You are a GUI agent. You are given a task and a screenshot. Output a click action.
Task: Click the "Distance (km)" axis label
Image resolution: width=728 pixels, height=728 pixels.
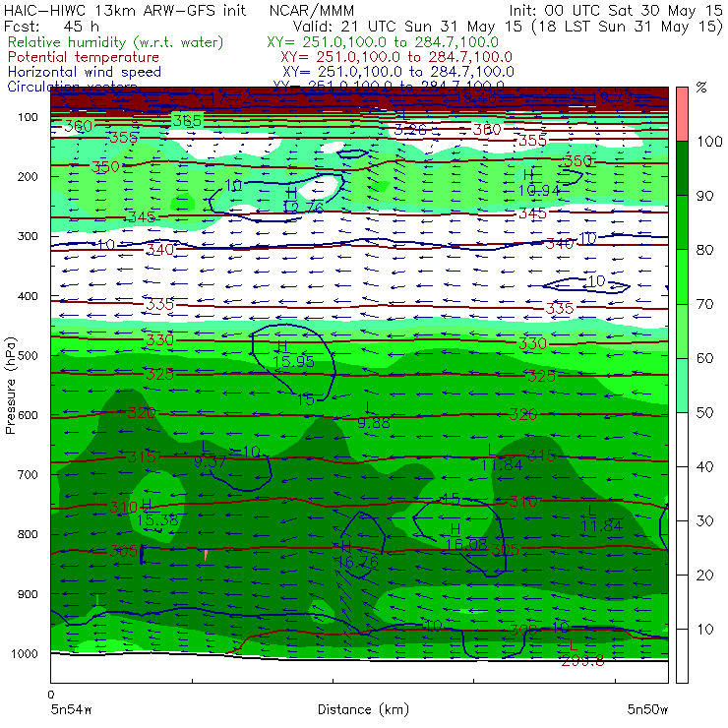[x=363, y=709]
